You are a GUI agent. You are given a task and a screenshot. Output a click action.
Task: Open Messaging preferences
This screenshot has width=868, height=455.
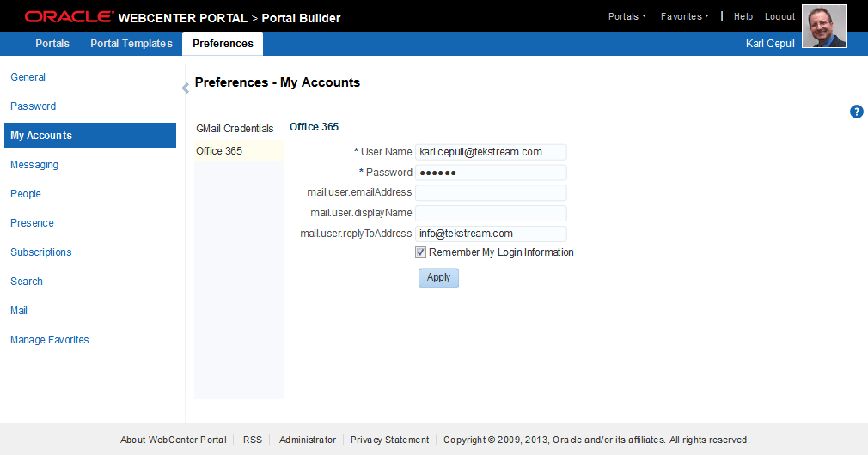click(34, 165)
